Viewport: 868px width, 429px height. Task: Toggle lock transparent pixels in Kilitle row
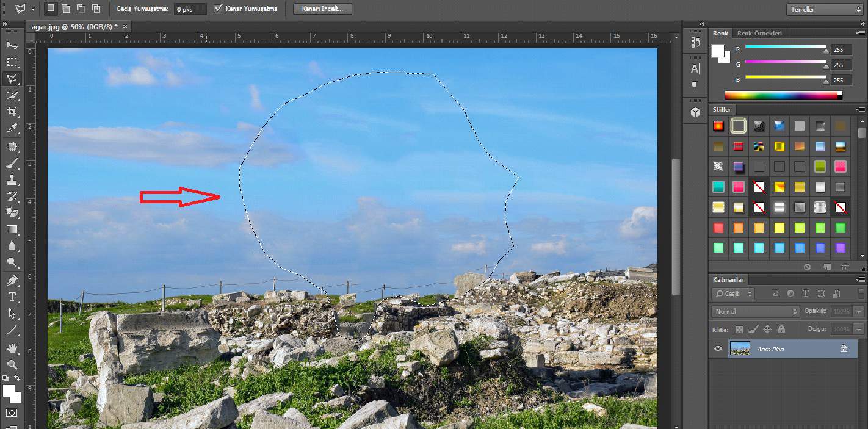[739, 329]
